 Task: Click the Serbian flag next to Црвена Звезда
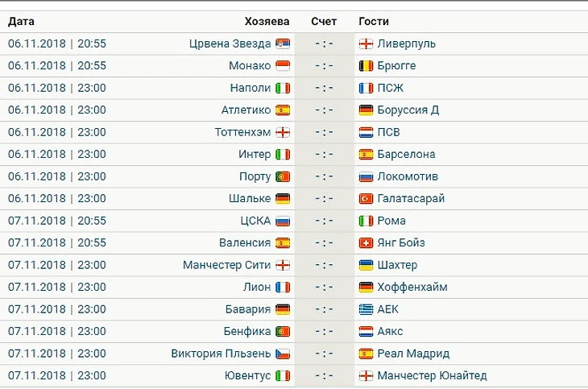(283, 43)
